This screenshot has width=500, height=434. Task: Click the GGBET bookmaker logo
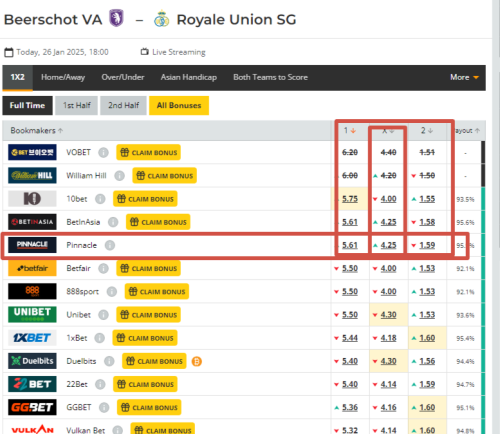[32, 407]
